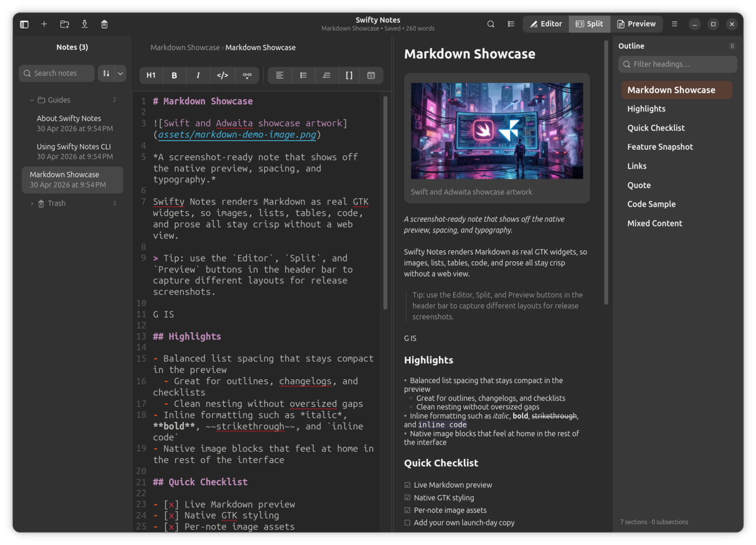This screenshot has height=545, width=756.
Task: Toggle the 'Add your own launch-day copy' checkbox
Action: 407,523
